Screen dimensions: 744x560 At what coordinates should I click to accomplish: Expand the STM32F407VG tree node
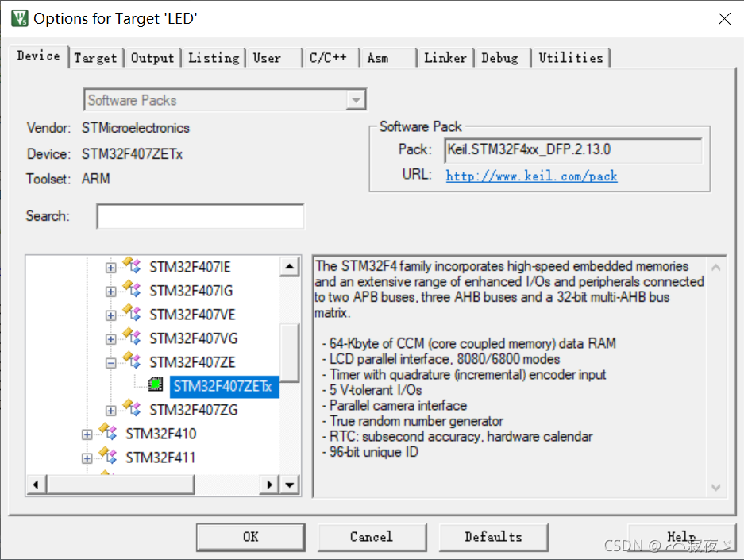[110, 339]
